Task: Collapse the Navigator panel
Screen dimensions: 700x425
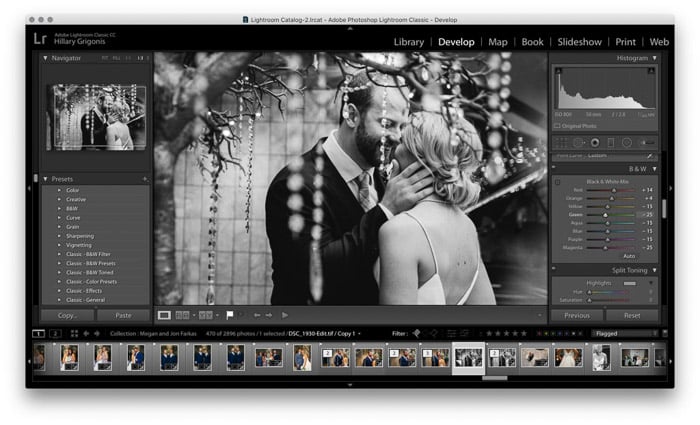Action: click(x=45, y=58)
